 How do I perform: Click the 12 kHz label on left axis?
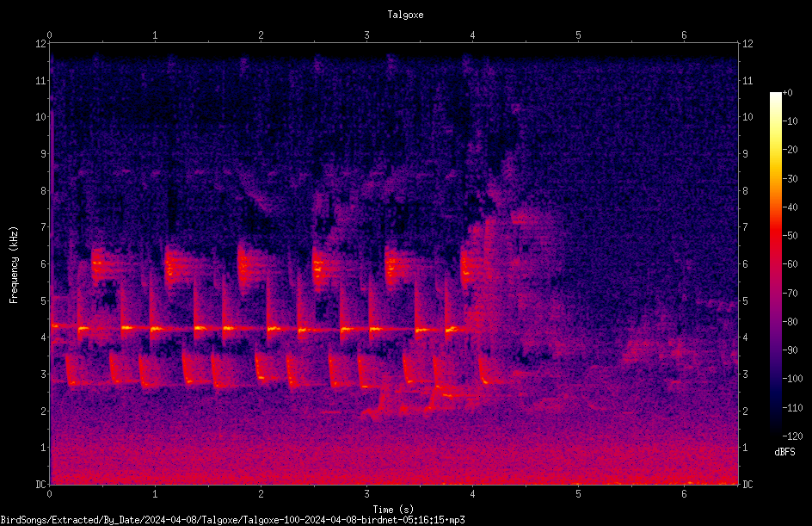[x=41, y=44]
